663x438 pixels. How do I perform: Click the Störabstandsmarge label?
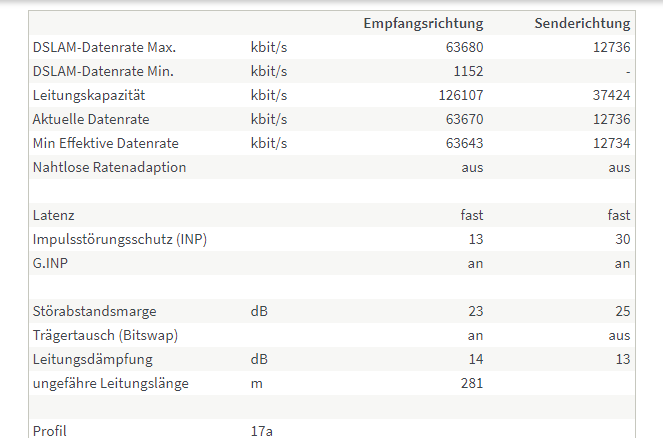[94, 312]
